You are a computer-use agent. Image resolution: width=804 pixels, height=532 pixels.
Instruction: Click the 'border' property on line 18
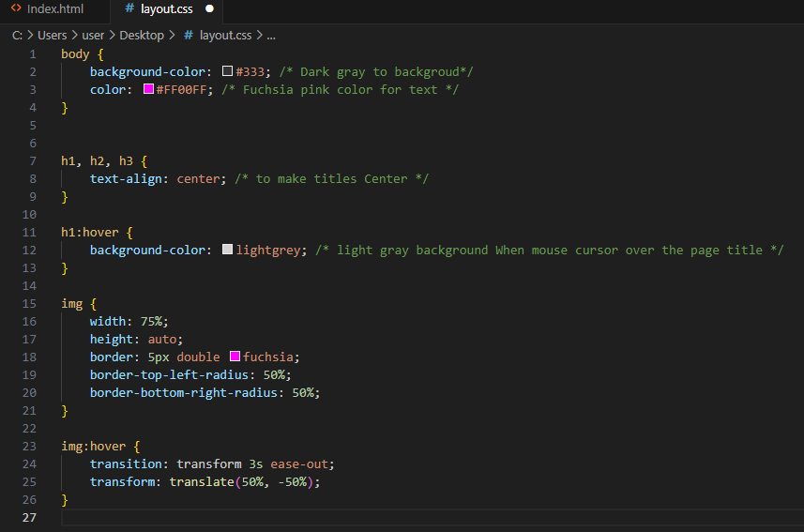(x=112, y=357)
